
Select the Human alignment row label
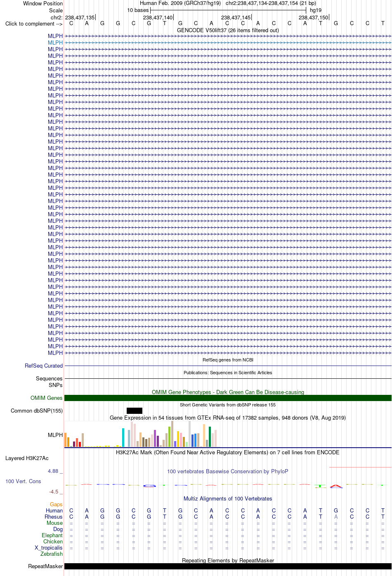click(54, 510)
